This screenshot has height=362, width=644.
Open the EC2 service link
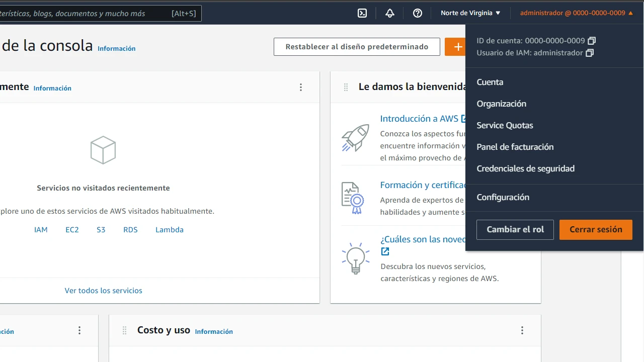pos(72,230)
